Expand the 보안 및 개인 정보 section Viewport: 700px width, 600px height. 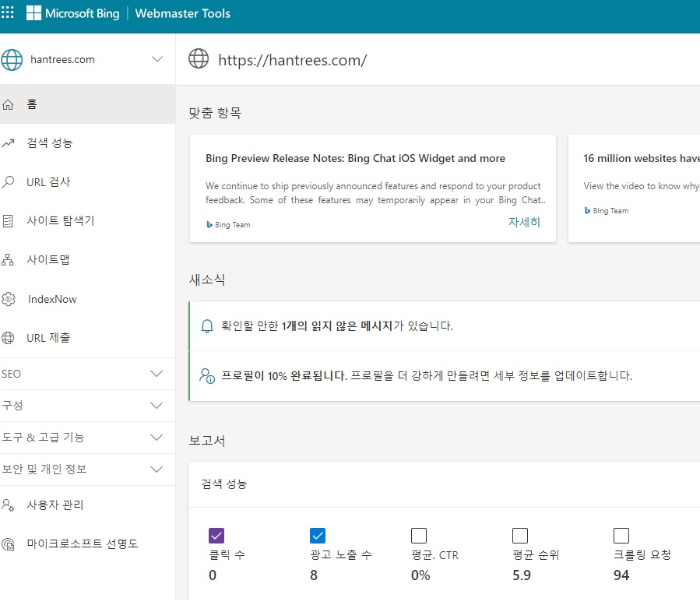[x=88, y=469]
